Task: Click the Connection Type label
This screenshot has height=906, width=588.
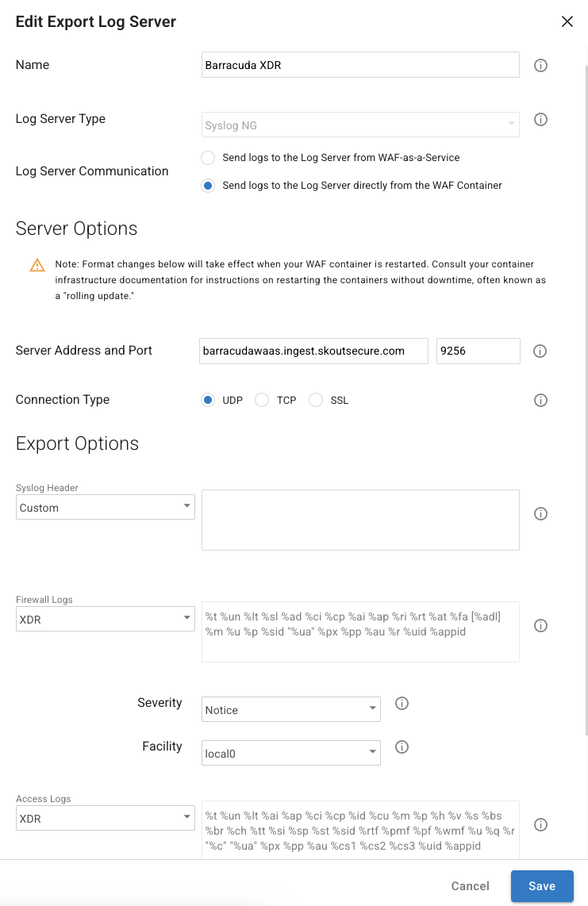Action: [x=63, y=400]
